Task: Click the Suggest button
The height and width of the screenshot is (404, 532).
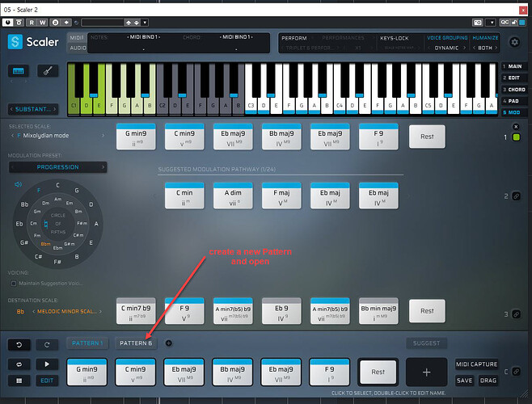Action: click(426, 343)
